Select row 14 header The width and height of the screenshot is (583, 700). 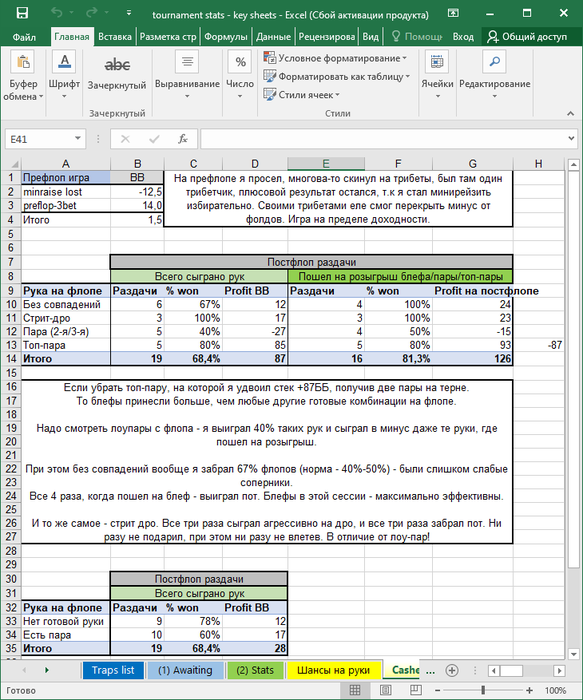pyautogui.click(x=11, y=358)
